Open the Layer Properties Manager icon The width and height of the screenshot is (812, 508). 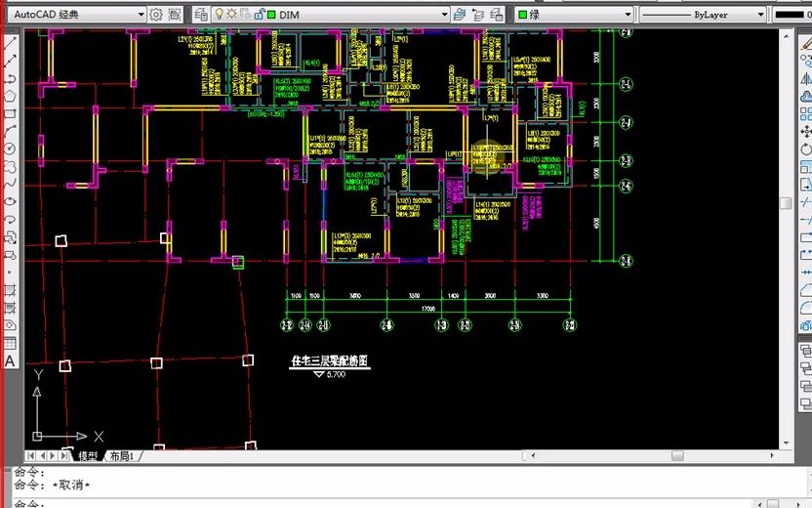(x=201, y=15)
